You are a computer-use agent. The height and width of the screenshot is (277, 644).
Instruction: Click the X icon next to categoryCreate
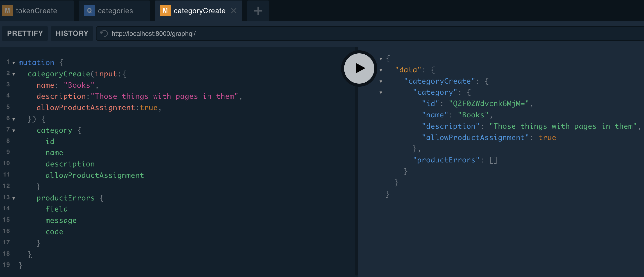point(234,11)
